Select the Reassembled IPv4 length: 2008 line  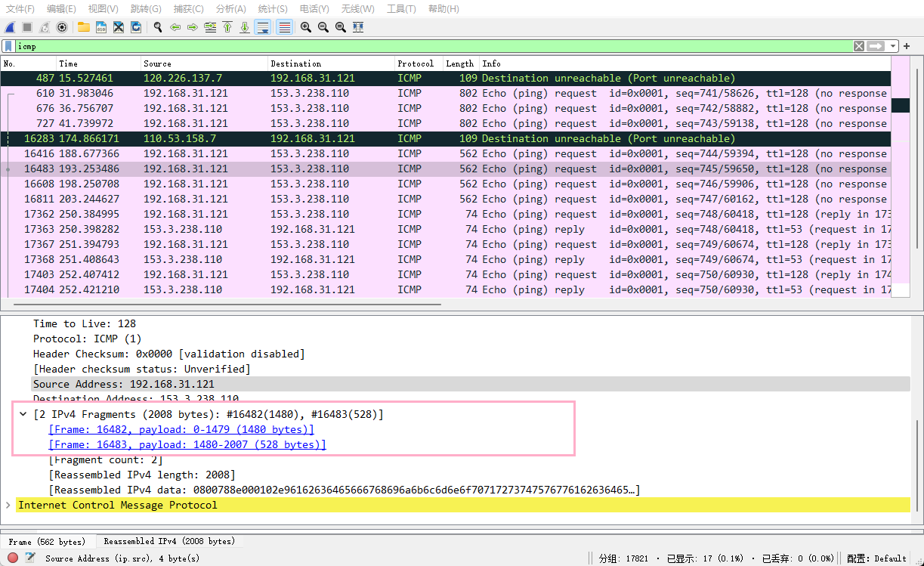coord(141,475)
